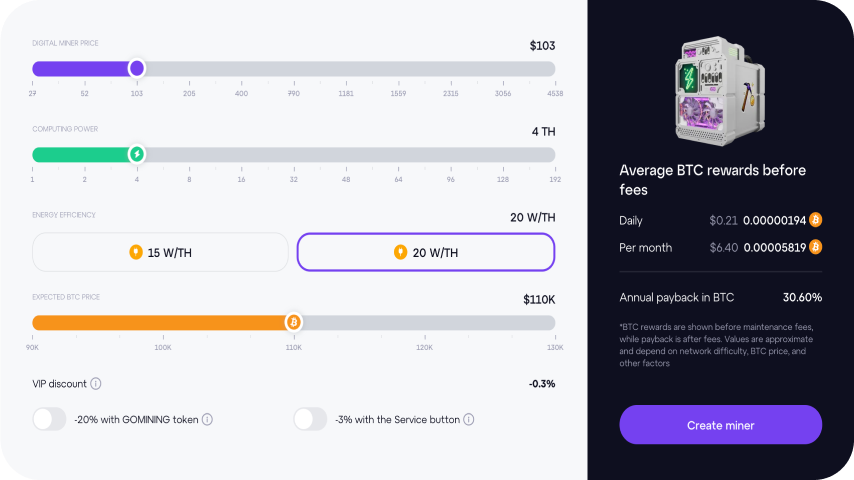Screen dimensions: 854x480
Task: Click the green computing power slider handle
Action: [137, 154]
